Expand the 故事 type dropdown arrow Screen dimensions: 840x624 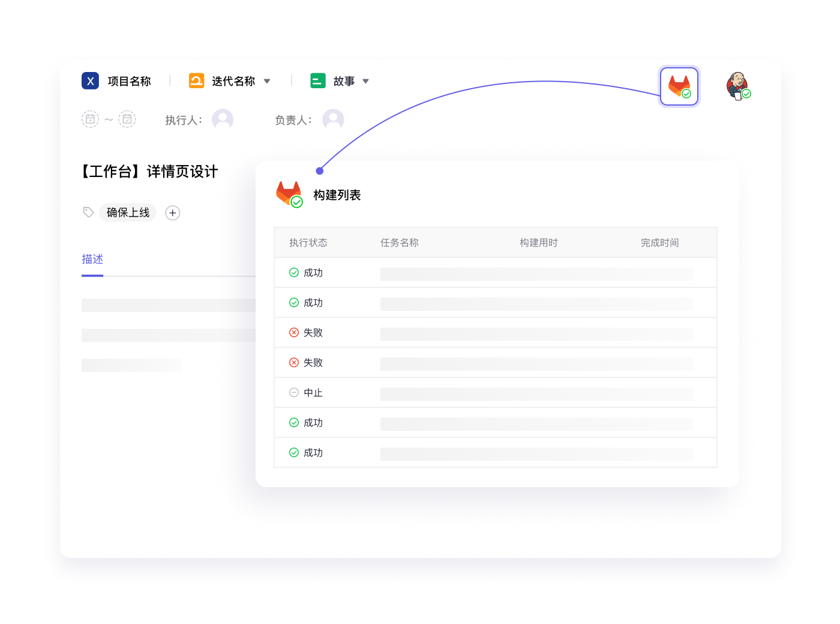[x=365, y=81]
